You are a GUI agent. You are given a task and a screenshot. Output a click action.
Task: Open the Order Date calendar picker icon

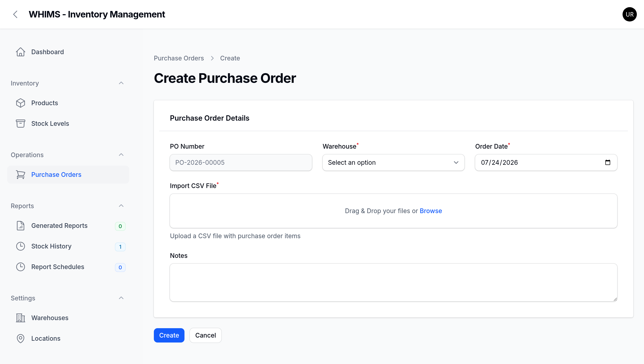608,163
